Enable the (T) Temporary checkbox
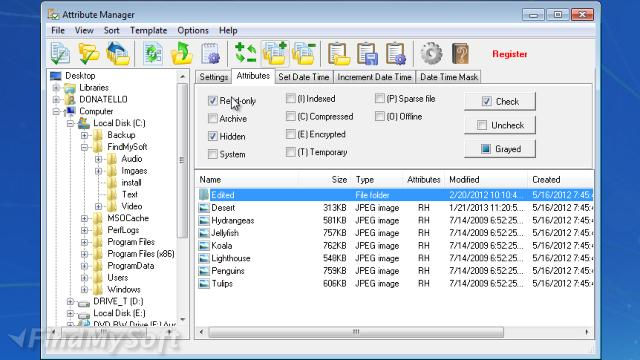 (x=291, y=152)
